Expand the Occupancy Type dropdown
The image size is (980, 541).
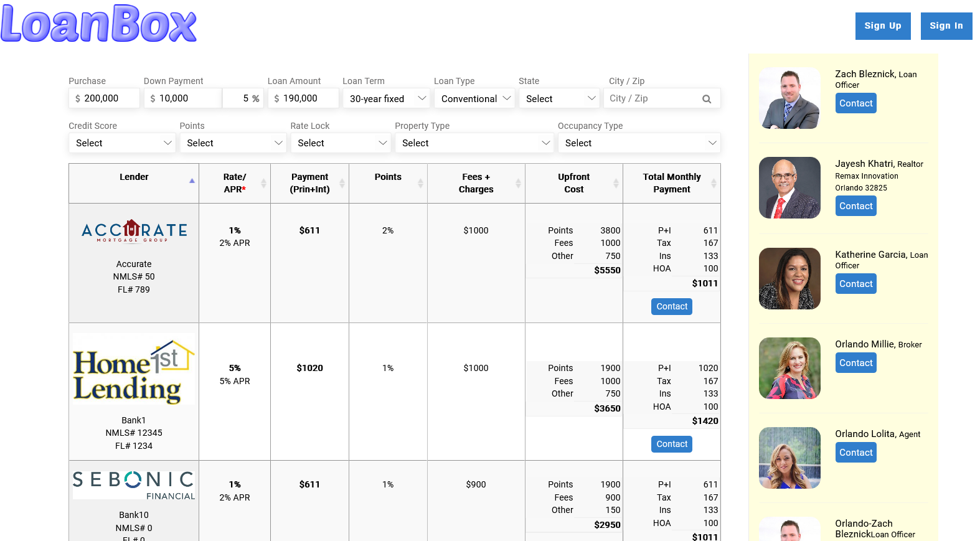[639, 143]
